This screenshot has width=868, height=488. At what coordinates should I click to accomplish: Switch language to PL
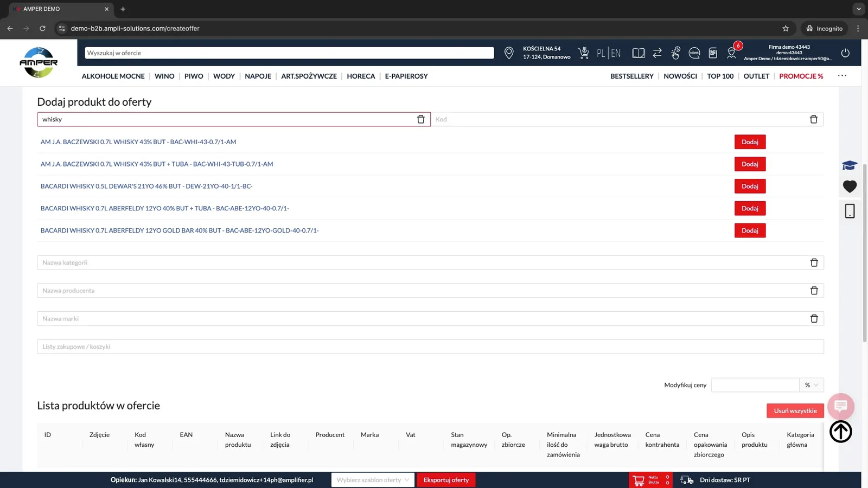coord(601,53)
